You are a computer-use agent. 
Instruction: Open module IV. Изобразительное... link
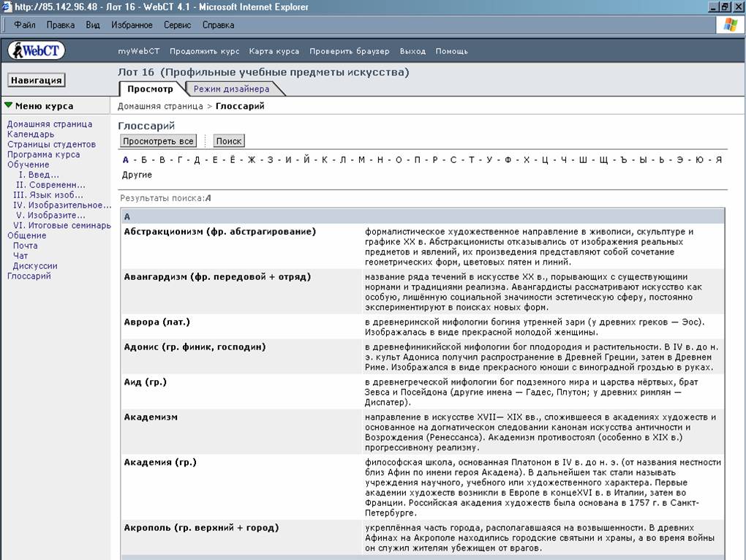[x=62, y=205]
